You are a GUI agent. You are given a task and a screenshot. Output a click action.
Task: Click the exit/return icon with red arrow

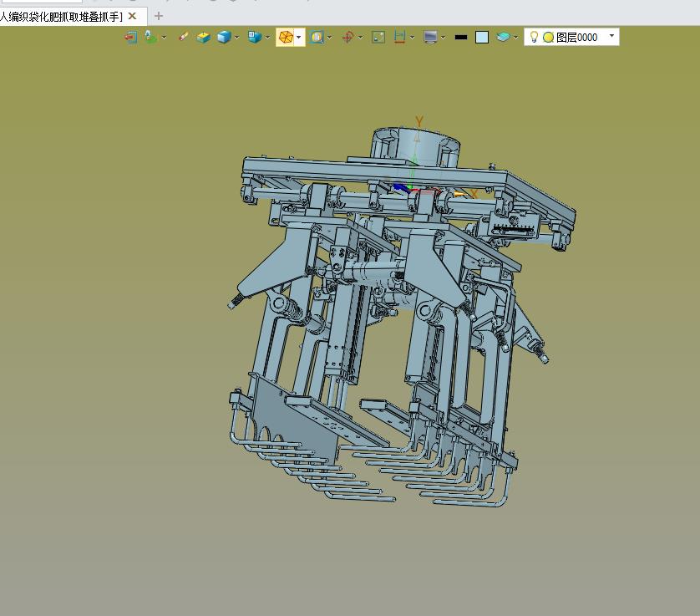[130, 37]
